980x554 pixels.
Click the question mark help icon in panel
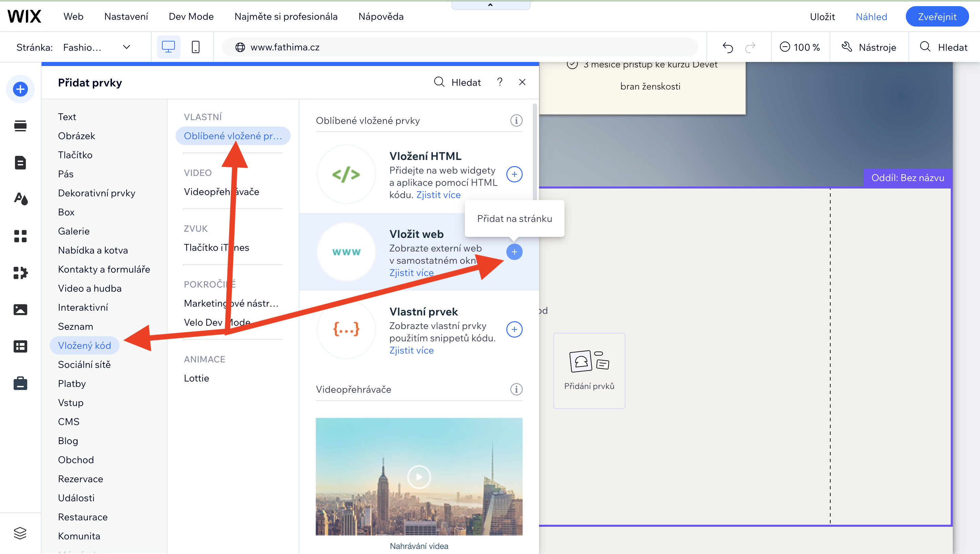[500, 82]
